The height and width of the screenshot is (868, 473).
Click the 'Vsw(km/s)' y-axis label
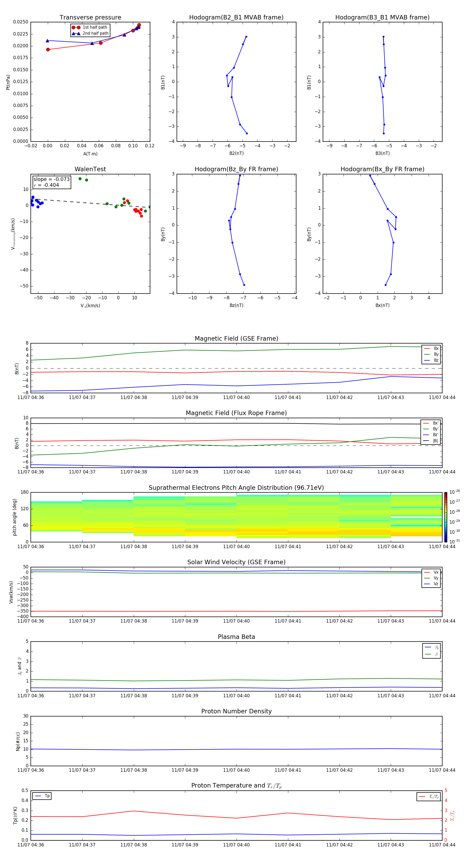pos(11,592)
